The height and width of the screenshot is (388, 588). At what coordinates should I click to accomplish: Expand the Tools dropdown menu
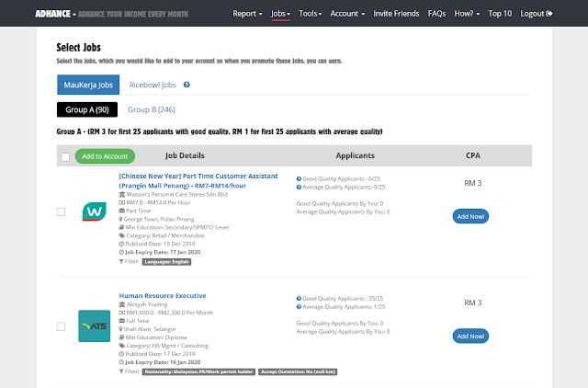(311, 14)
